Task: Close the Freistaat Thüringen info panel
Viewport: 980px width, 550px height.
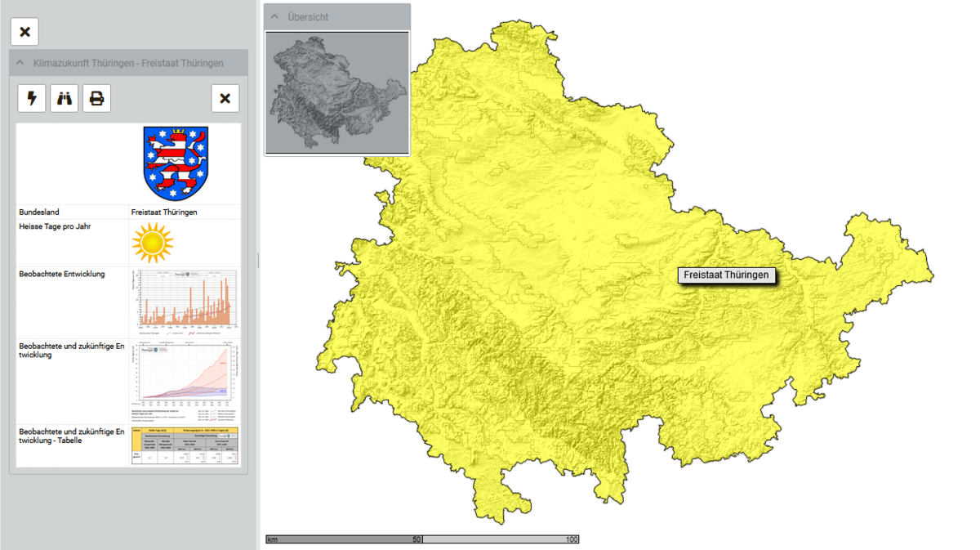Action: [225, 98]
